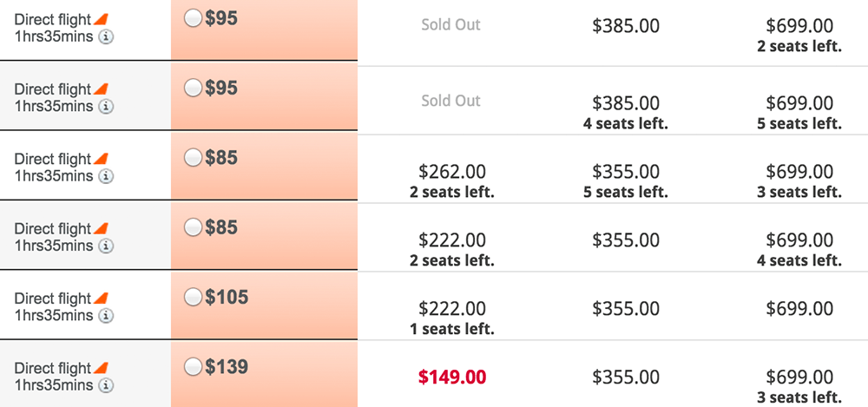Open info icon for the $105 flight
Screen dimensions: 868x407
[106, 316]
